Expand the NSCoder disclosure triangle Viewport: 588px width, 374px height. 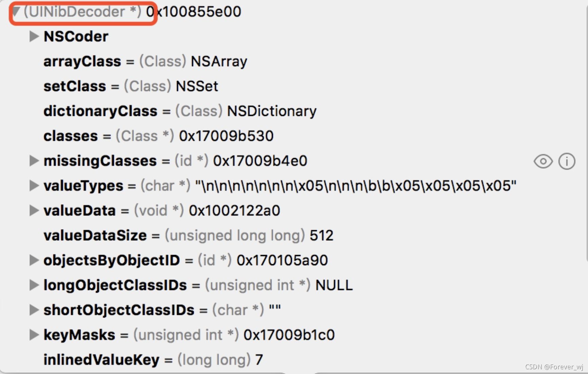pyautogui.click(x=34, y=36)
